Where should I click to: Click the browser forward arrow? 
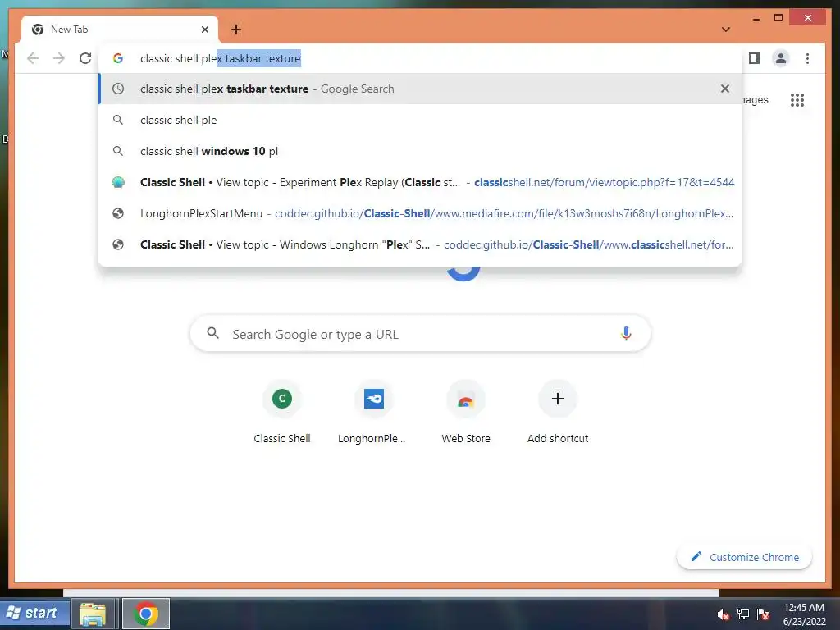pos(59,58)
